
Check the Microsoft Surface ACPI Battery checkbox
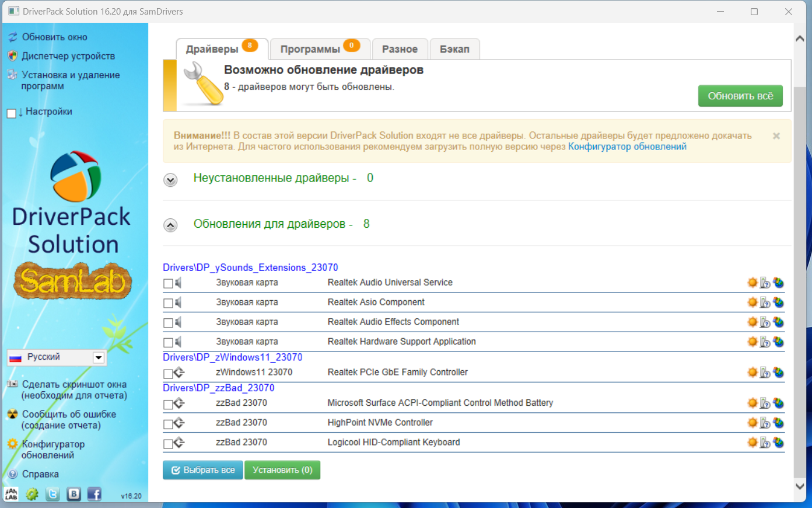point(168,404)
